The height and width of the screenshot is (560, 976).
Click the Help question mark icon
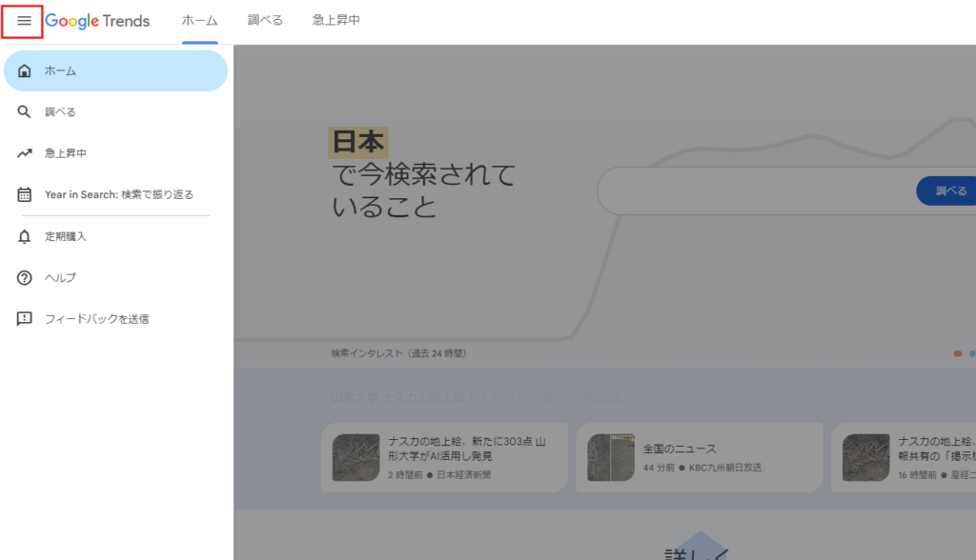coord(23,277)
